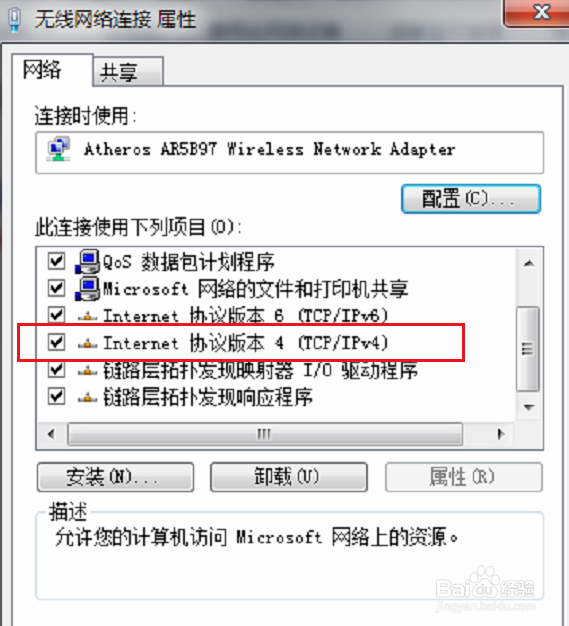This screenshot has height=626, width=569.
Task: Click the link-layer discovery responder icon
Action: pos(87,397)
